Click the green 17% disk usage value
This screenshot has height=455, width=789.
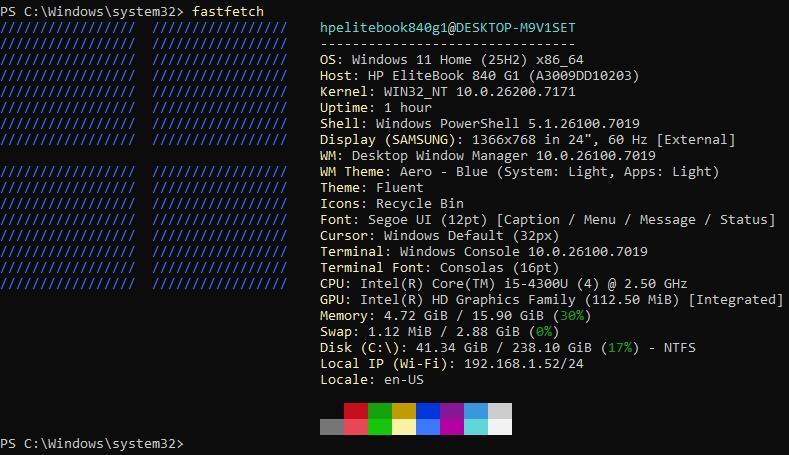tap(620, 348)
